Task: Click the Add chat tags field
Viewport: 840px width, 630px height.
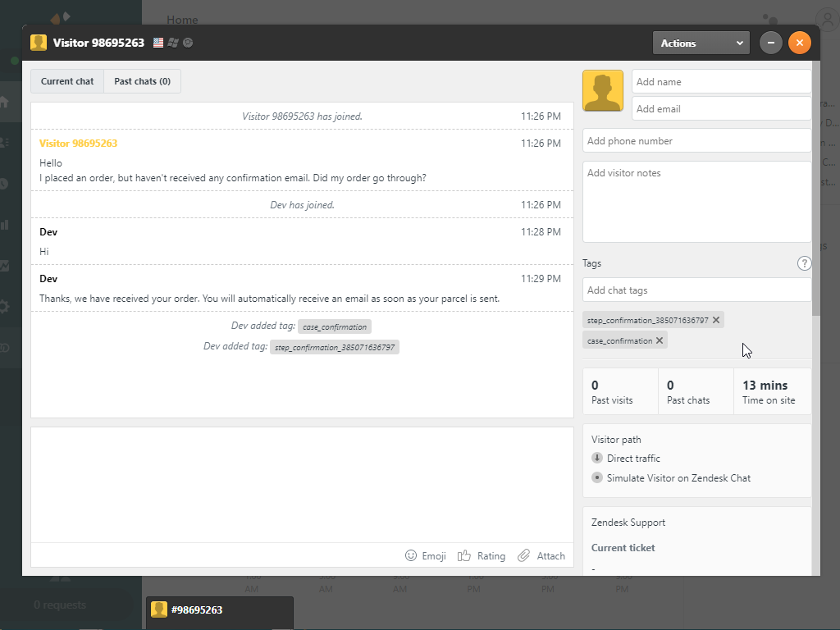Action: [x=696, y=290]
